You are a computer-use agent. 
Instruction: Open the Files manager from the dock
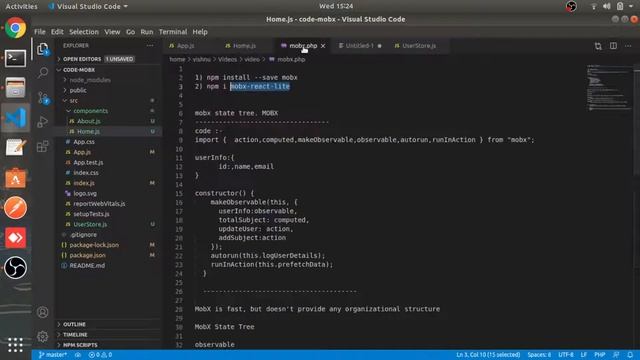[16, 88]
